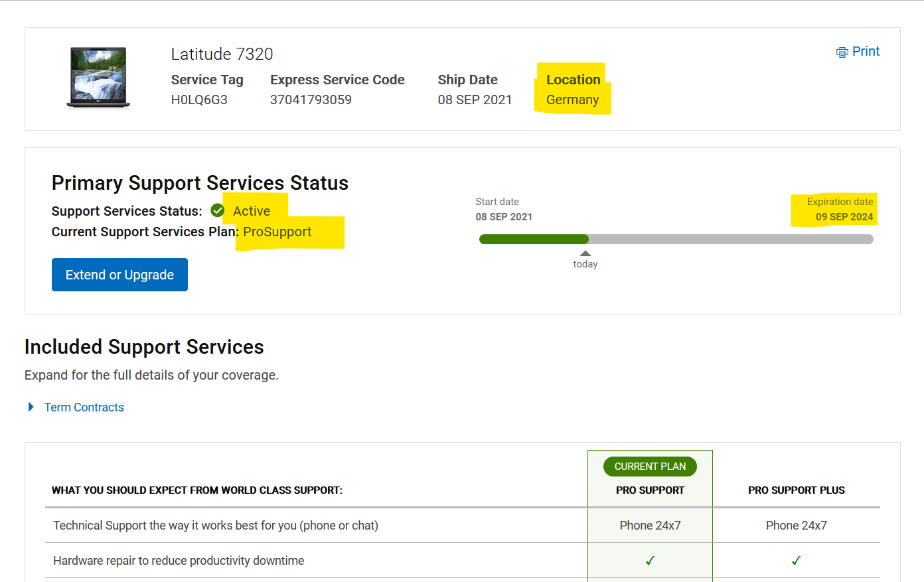
Task: Open the Term Contracts link
Action: coord(84,407)
